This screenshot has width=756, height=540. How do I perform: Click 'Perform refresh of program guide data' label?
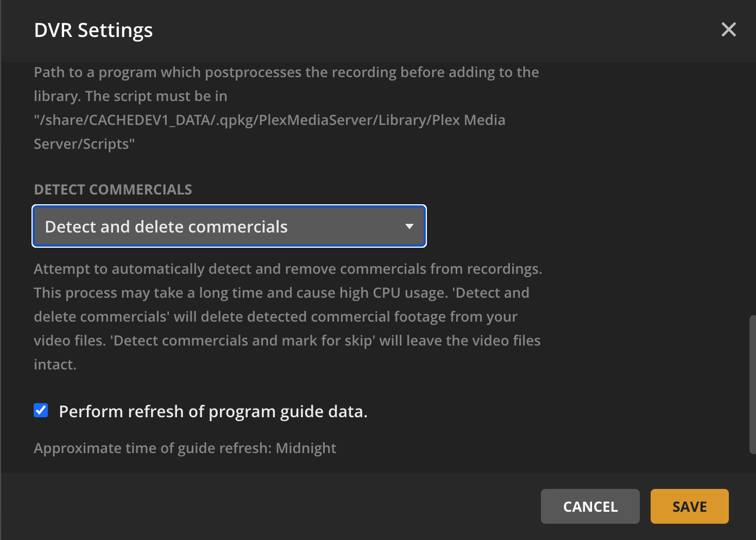pyautogui.click(x=213, y=412)
